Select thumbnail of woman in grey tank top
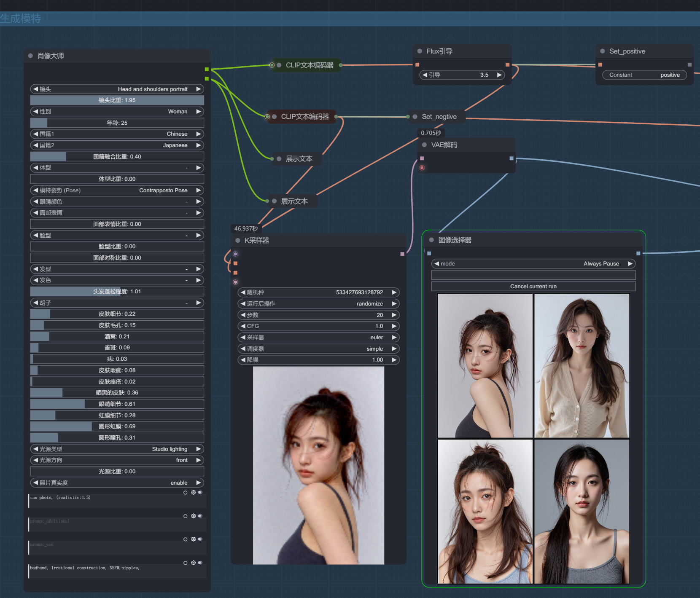 pyautogui.click(x=582, y=512)
